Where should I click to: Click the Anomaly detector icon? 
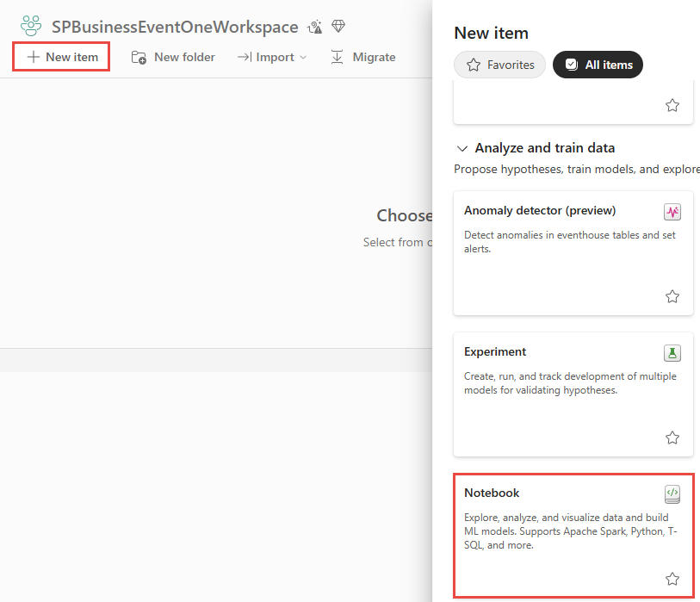[x=672, y=212]
